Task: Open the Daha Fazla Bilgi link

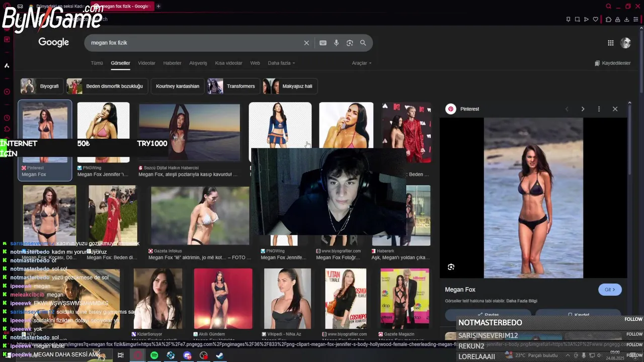Action: click(x=522, y=301)
